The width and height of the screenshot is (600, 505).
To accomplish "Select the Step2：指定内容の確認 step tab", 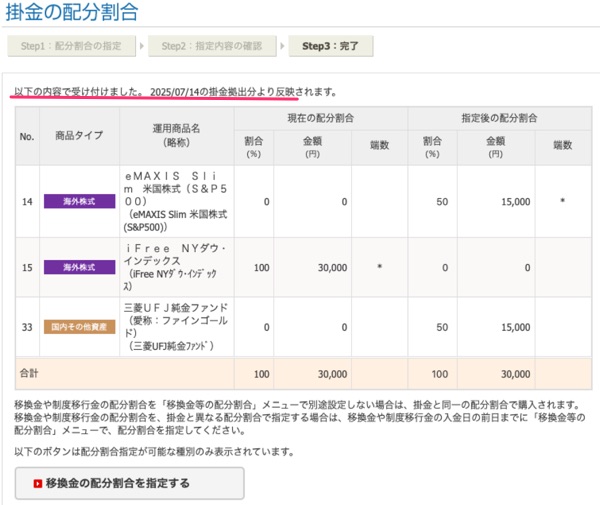I will (212, 46).
